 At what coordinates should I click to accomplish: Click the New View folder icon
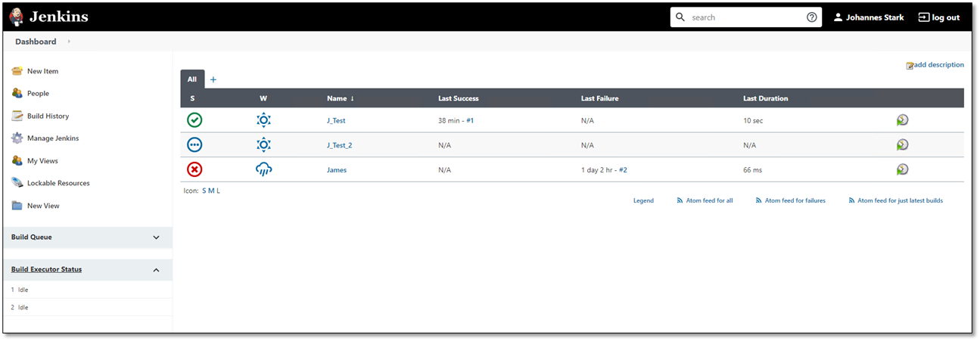[x=17, y=206]
